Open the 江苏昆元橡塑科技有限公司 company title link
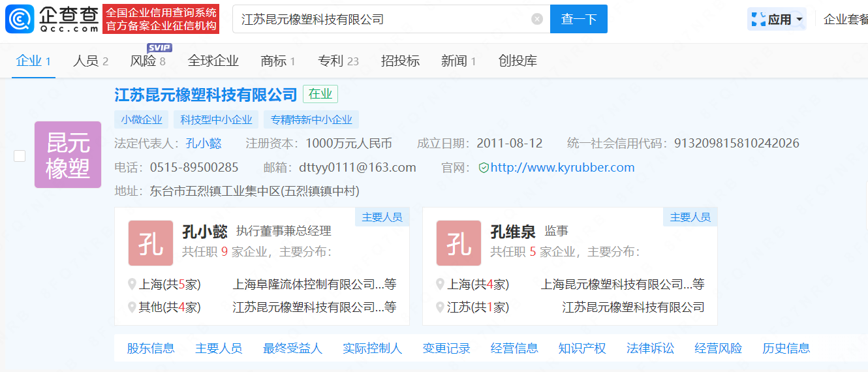The height and width of the screenshot is (372, 868). click(206, 95)
